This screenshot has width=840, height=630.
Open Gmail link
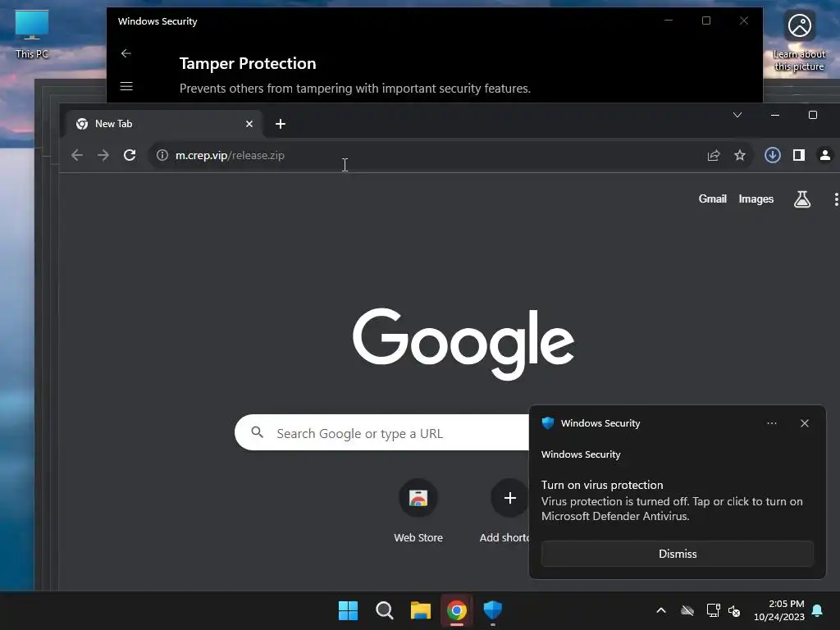pos(713,199)
